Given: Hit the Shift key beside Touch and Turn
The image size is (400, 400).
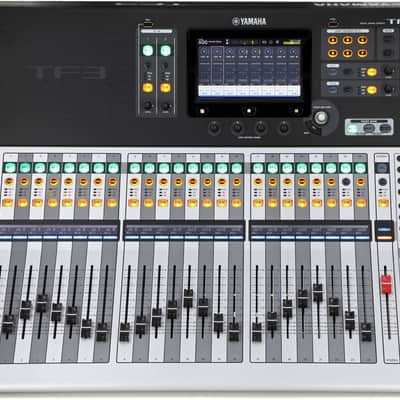Looking at the screenshot, I should 312,128.
